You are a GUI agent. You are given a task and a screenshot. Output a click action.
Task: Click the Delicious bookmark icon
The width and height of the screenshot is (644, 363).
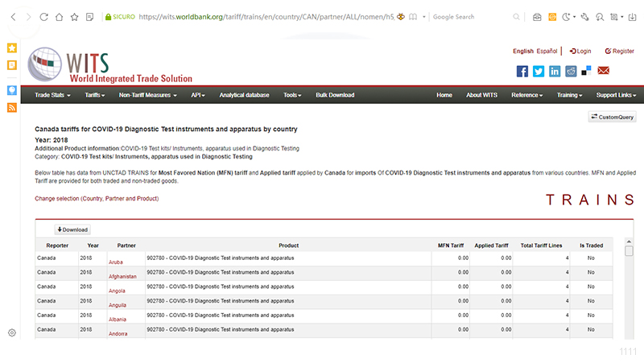point(587,71)
